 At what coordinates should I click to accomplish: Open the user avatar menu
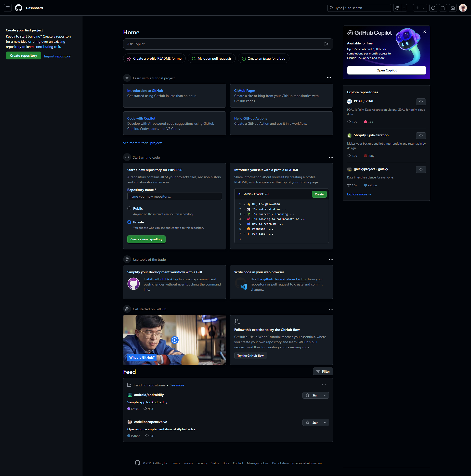point(463,8)
